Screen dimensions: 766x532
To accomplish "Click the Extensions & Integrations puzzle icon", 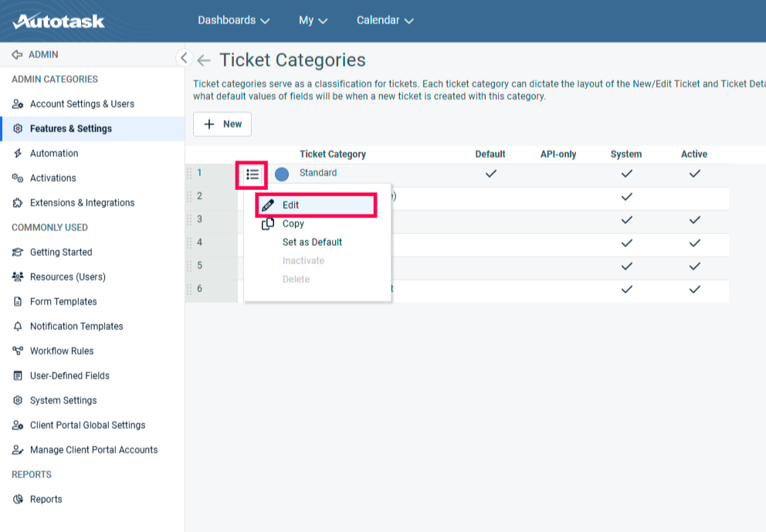I will coord(18,203).
